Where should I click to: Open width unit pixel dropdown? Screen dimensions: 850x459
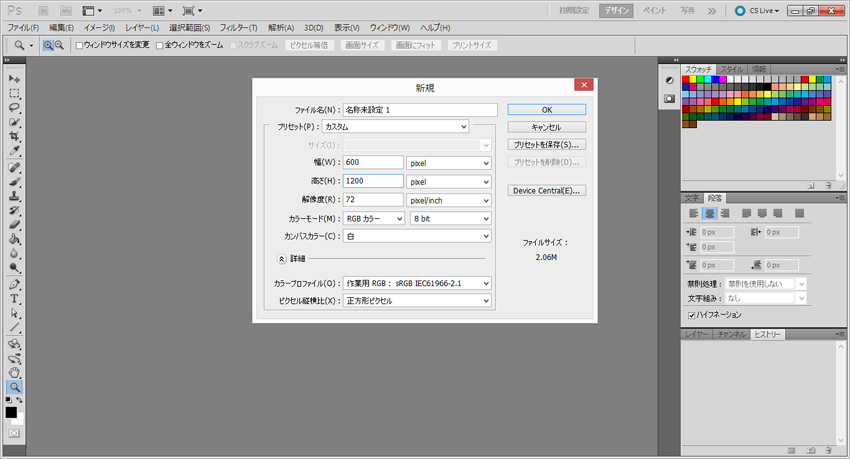(449, 163)
